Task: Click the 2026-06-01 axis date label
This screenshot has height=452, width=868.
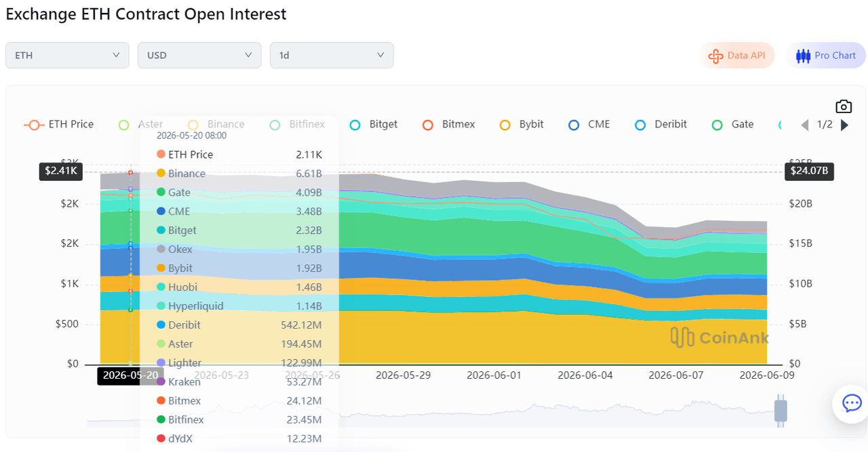Action: (x=494, y=375)
